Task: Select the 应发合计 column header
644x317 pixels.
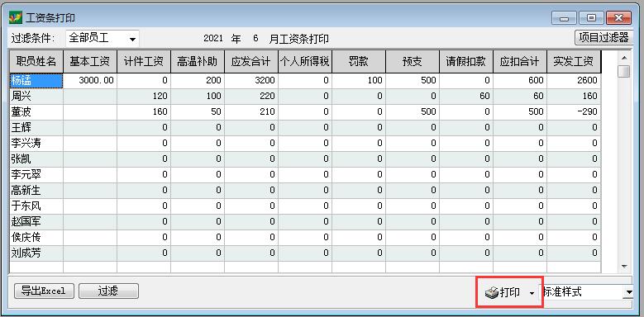Action: point(251,62)
